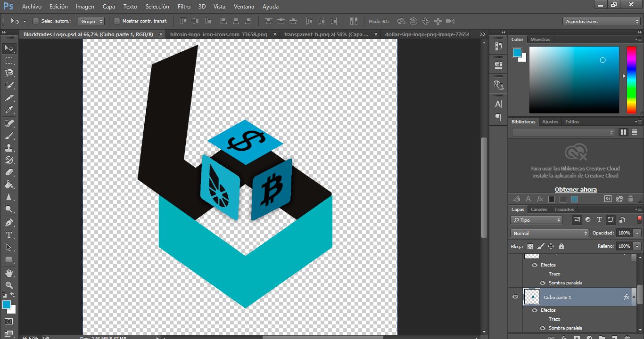Open the Filtro menu
The image size is (644, 339).
(x=184, y=7)
